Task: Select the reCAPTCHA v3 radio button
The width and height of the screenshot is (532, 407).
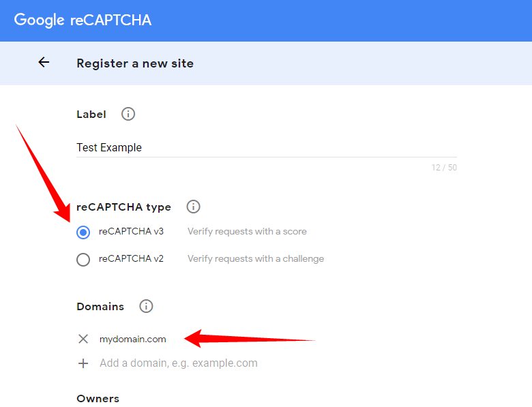Action: coord(83,232)
